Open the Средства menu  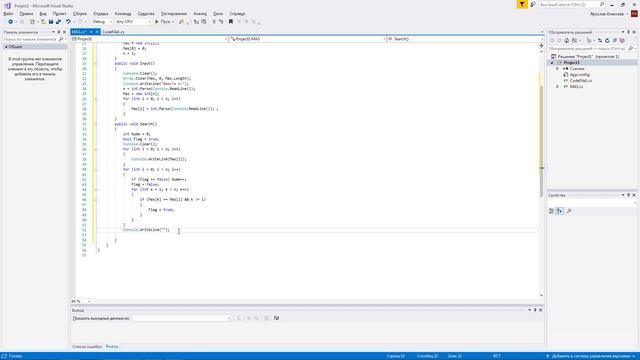(x=146, y=13)
